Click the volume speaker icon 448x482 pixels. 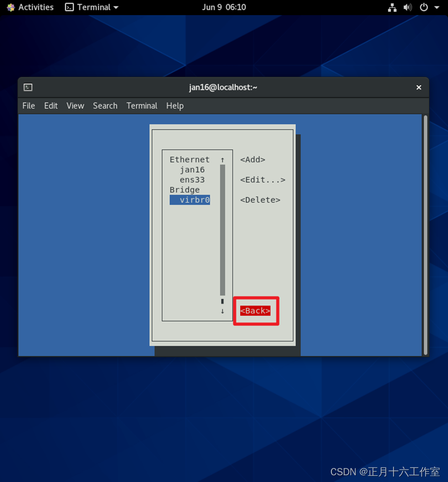(x=408, y=7)
